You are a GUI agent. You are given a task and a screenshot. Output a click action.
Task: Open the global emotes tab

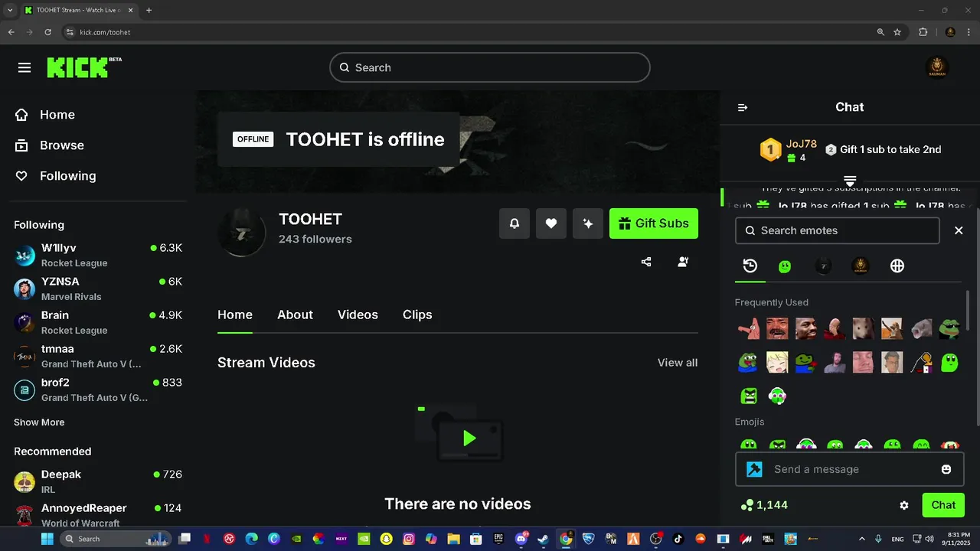[x=897, y=266]
